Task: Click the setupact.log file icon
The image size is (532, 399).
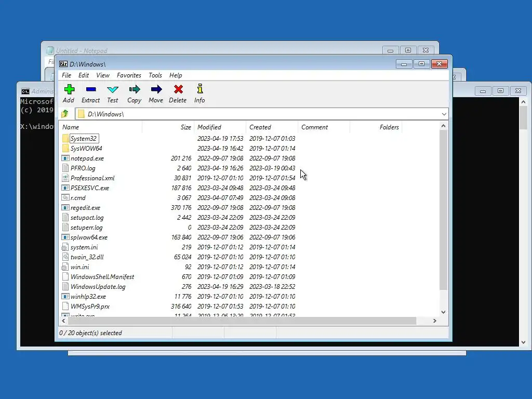Action: click(x=65, y=218)
